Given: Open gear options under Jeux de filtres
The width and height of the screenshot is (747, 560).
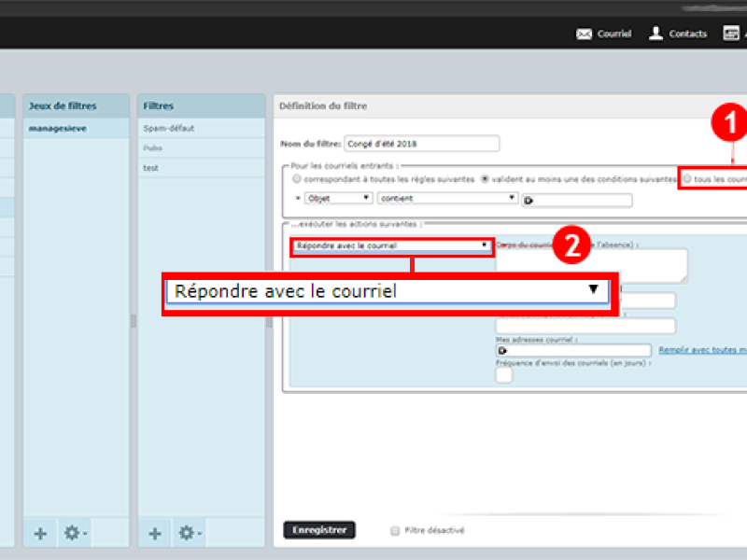Looking at the screenshot, I should pos(76,533).
